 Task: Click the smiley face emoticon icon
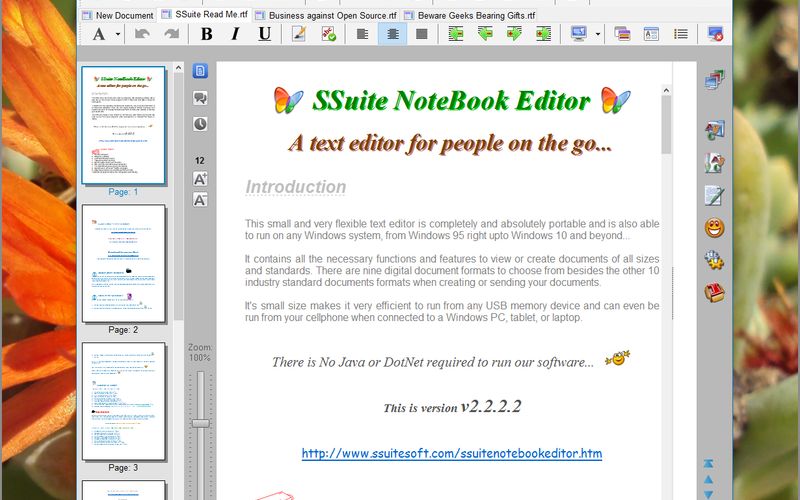coord(714,227)
